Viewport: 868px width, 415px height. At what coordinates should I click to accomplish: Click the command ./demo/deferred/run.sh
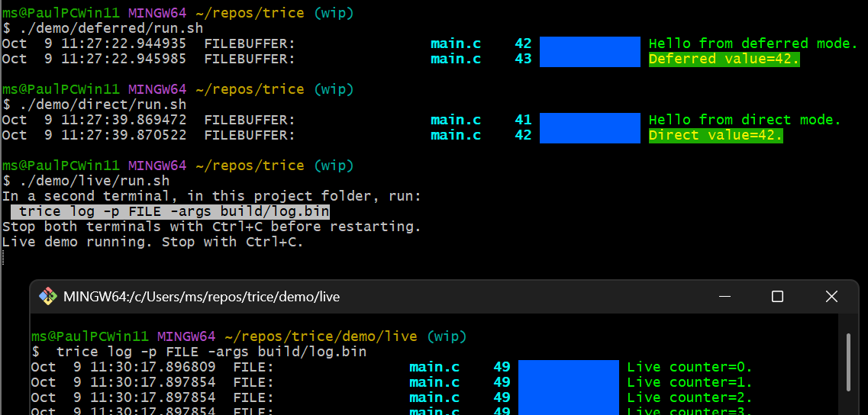111,27
